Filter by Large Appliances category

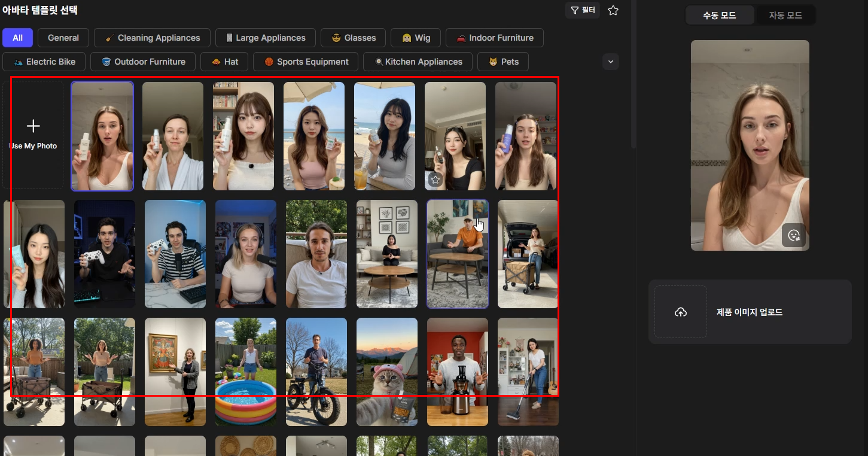265,38
